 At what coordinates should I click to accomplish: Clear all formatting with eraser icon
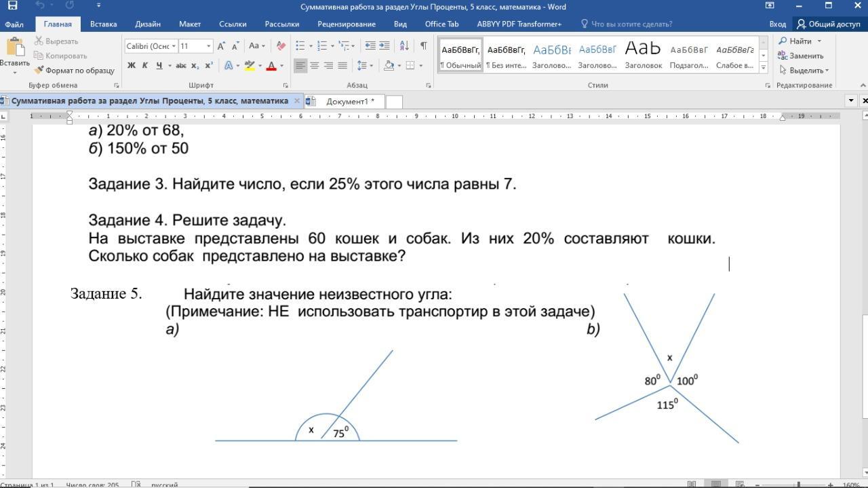pyautogui.click(x=281, y=46)
